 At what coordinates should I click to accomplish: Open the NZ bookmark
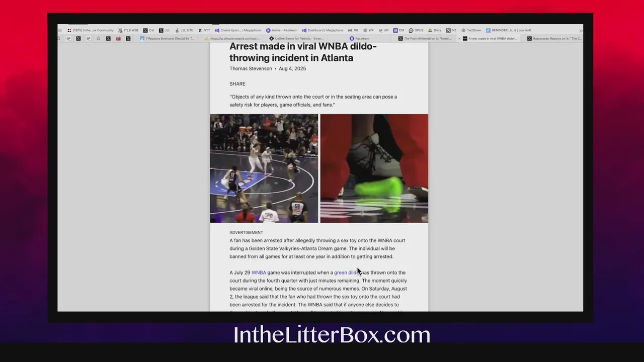pyautogui.click(x=451, y=30)
